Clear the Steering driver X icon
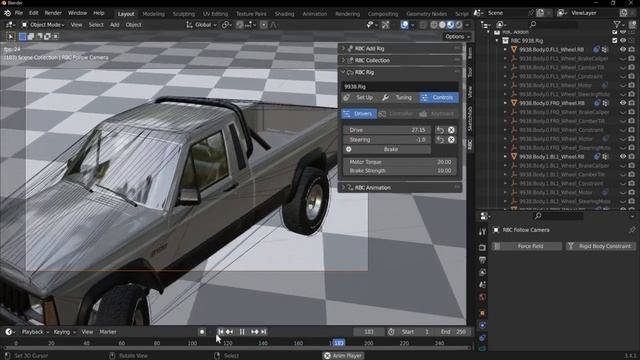Viewport: 640px width, 360px height. [451, 140]
